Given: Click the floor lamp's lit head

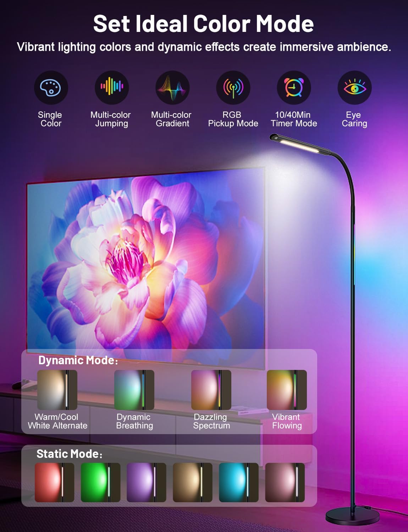Looking at the screenshot, I should point(300,144).
